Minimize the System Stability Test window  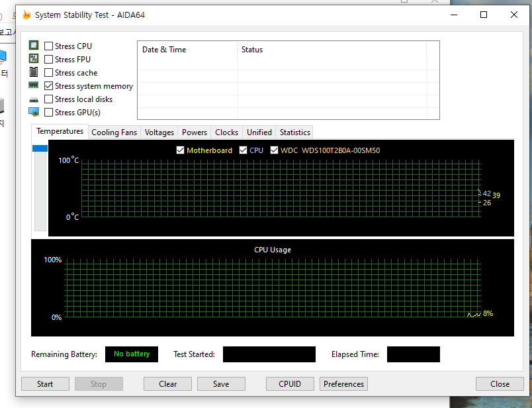tap(454, 15)
